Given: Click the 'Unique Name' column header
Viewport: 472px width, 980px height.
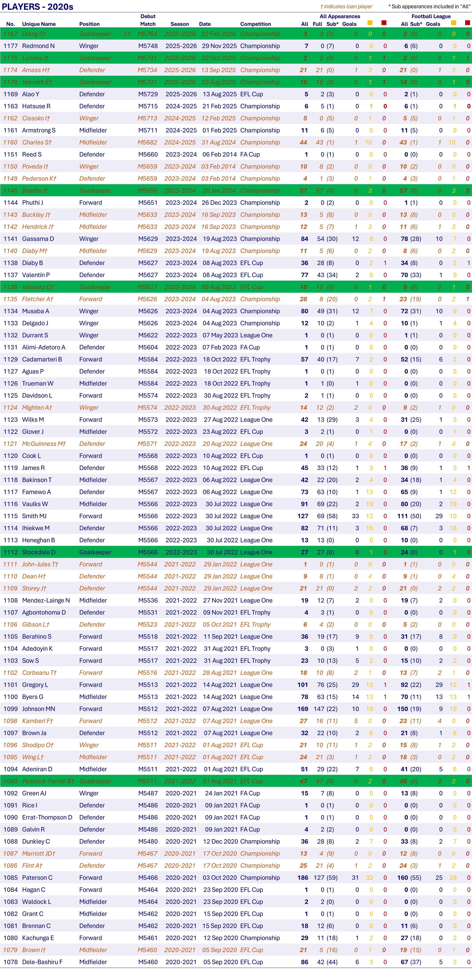Looking at the screenshot, I should pyautogui.click(x=39, y=24).
